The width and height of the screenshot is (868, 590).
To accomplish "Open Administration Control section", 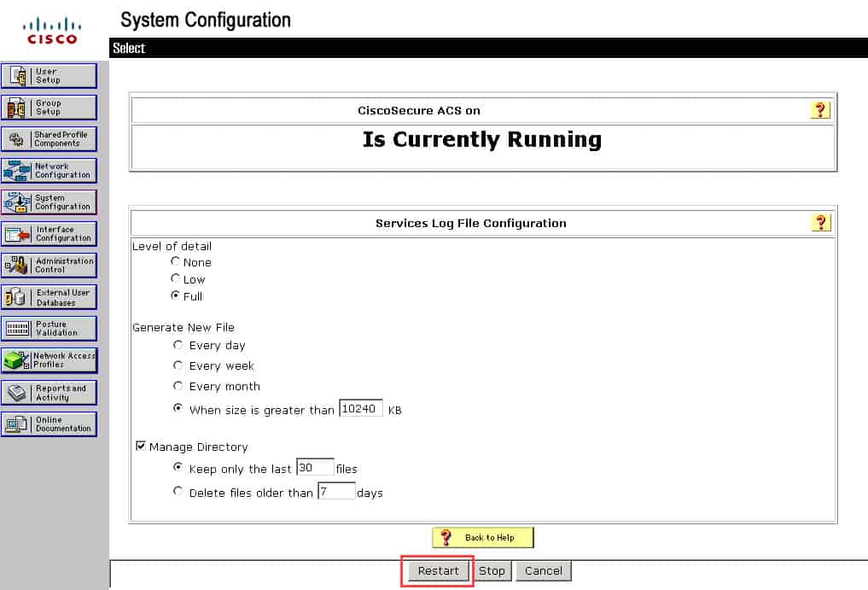I will click(50, 266).
